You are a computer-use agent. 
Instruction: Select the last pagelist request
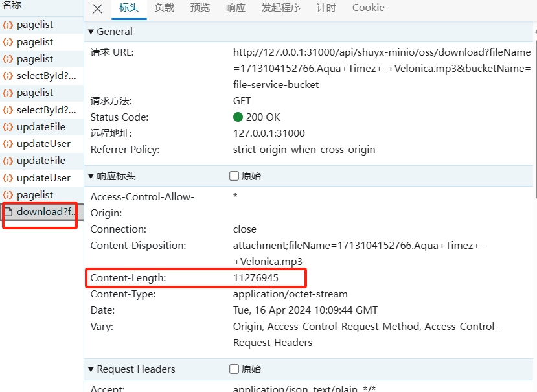coord(35,195)
